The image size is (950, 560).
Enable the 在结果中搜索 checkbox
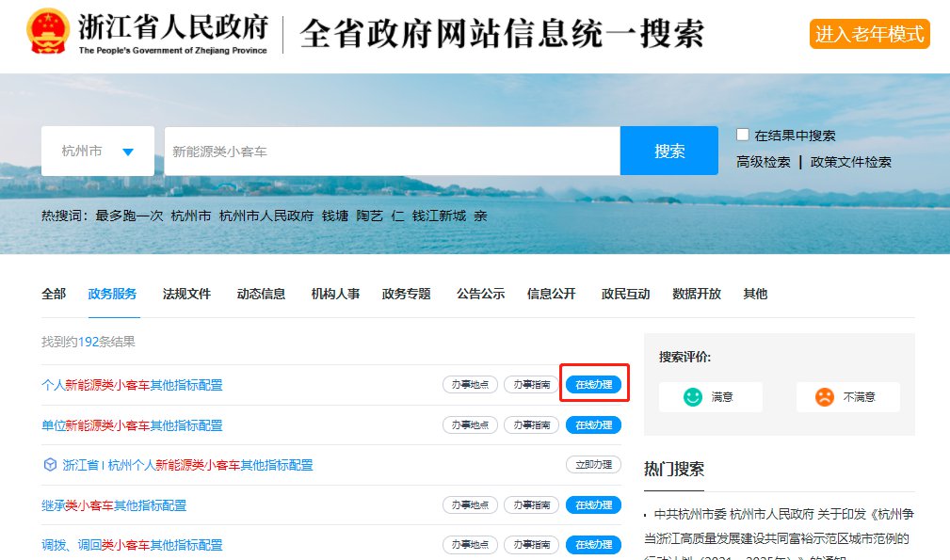pos(743,135)
